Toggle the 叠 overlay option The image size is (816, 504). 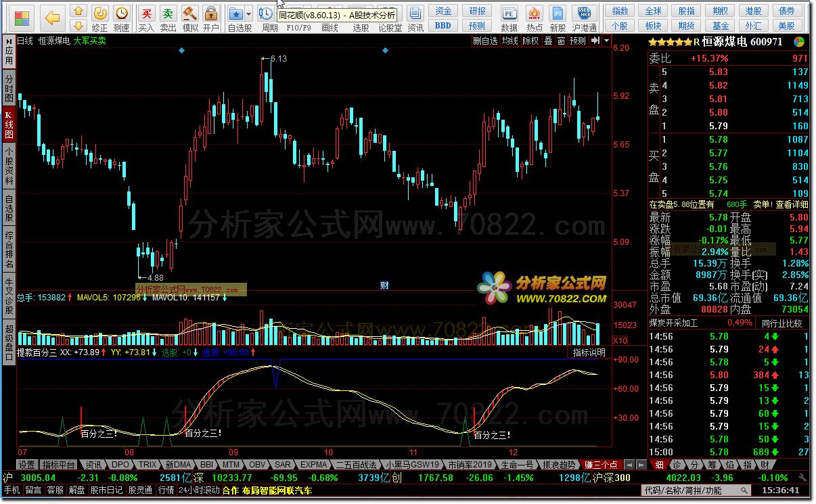tap(548, 41)
